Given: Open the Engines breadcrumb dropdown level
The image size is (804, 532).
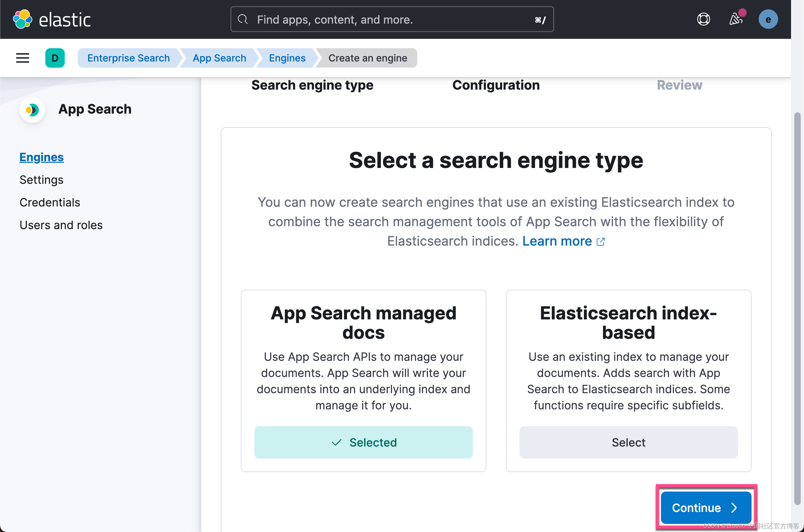Looking at the screenshot, I should point(287,58).
